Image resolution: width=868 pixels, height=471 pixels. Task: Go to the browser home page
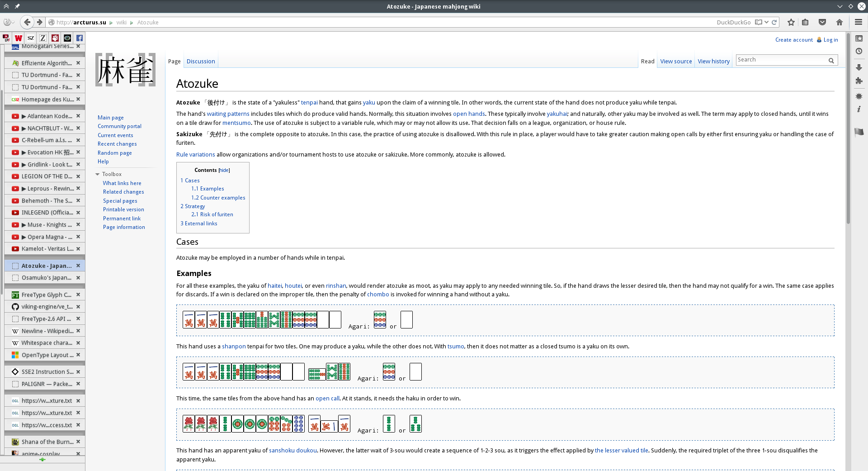click(840, 22)
